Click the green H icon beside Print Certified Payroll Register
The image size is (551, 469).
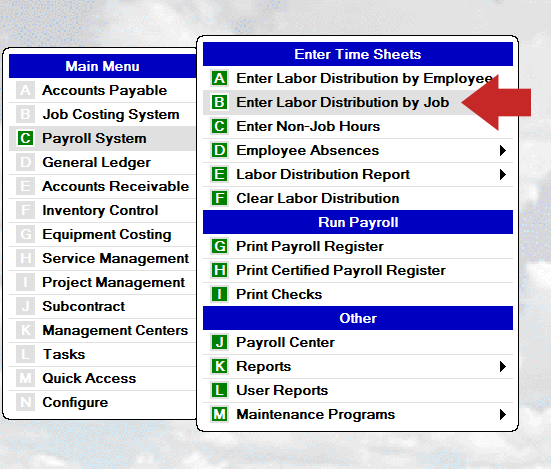[x=220, y=270]
